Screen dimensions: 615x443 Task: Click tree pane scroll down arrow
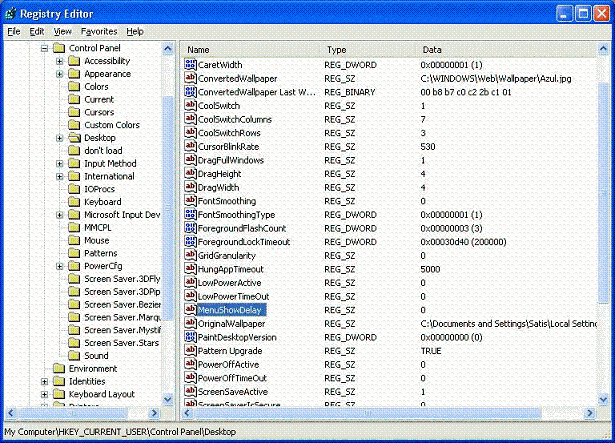[168, 399]
